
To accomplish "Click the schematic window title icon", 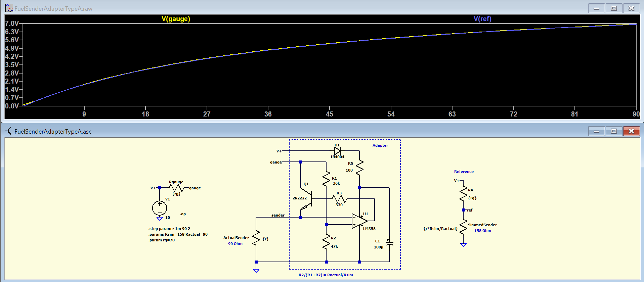I will point(9,131).
